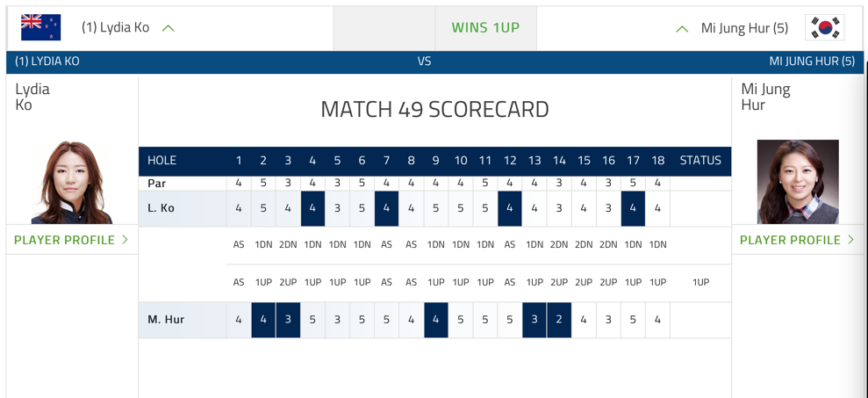Image resolution: width=868 pixels, height=398 pixels.
Task: Click the arrow beside Mi Jung Hur's Player Profile
Action: [851, 240]
